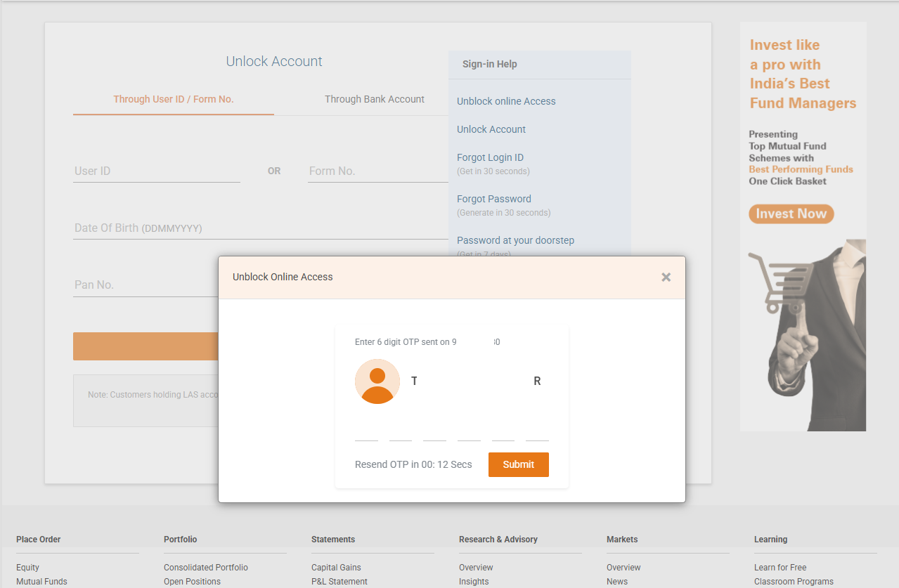Open Learn for Free footer link
Image resolution: width=899 pixels, height=588 pixels.
780,568
